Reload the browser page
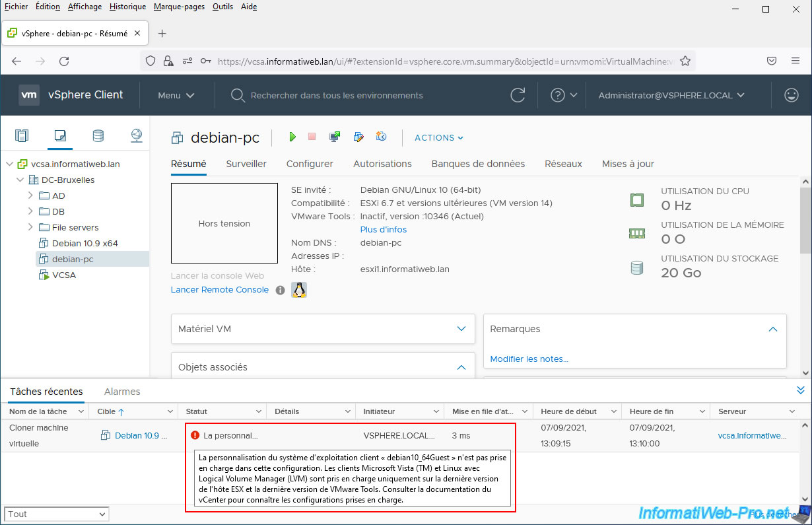The image size is (812, 525). pos(64,61)
